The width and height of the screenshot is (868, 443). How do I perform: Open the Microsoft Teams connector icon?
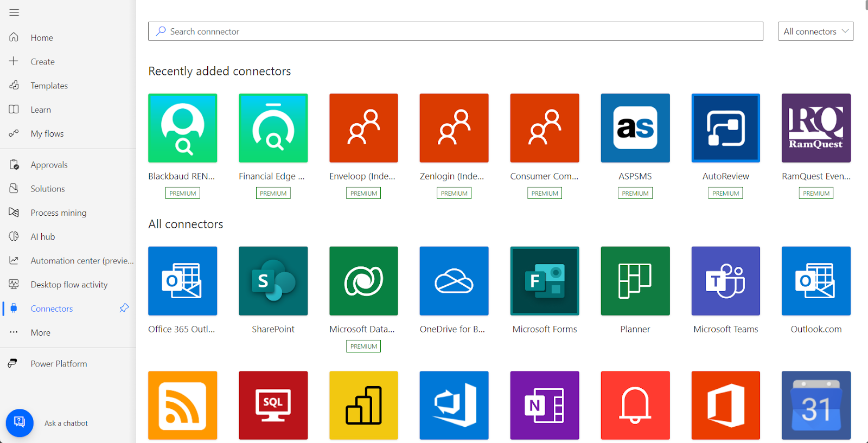coord(726,281)
